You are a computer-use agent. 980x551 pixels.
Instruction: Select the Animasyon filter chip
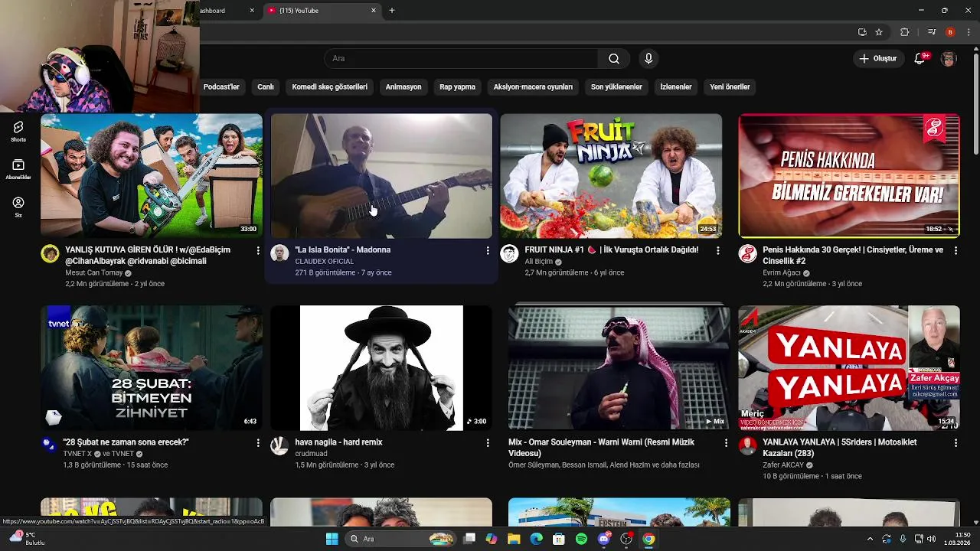403,86
